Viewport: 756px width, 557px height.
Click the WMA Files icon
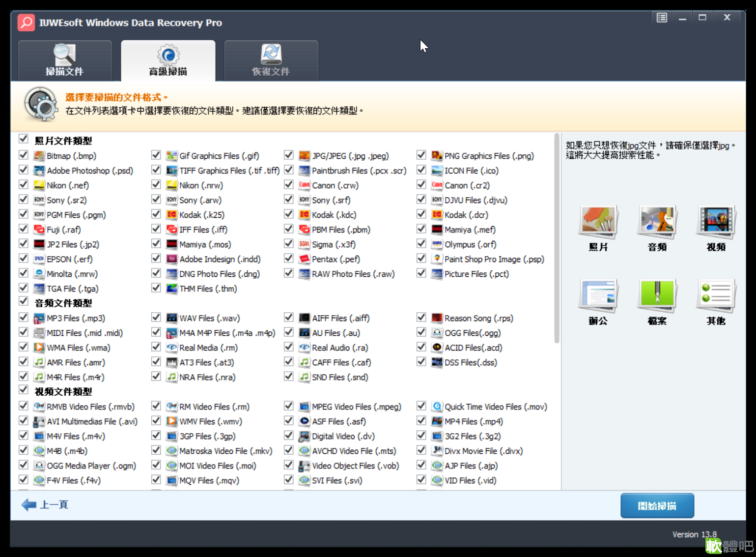point(39,348)
